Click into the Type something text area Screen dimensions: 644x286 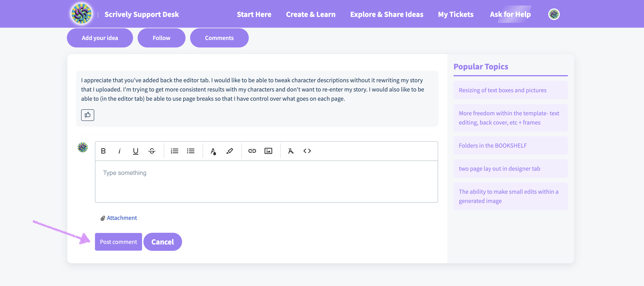click(x=266, y=181)
